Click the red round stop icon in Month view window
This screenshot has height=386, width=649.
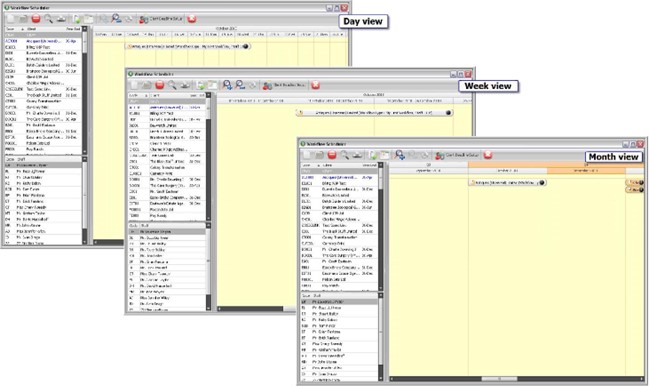click(332, 155)
